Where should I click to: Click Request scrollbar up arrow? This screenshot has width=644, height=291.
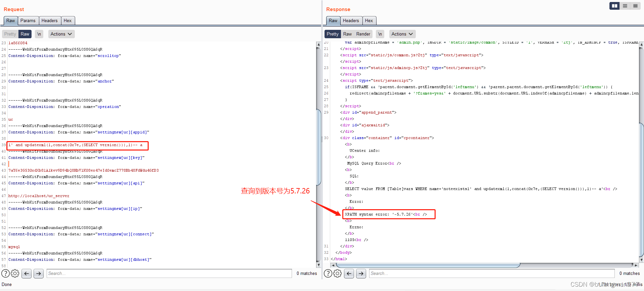pos(318,44)
